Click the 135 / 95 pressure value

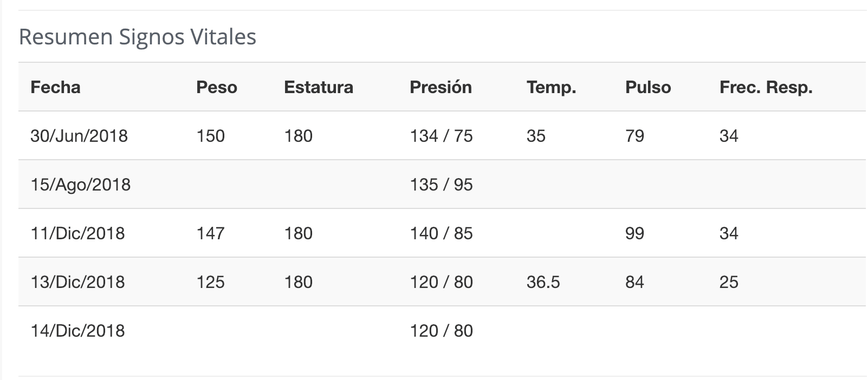pos(441,185)
